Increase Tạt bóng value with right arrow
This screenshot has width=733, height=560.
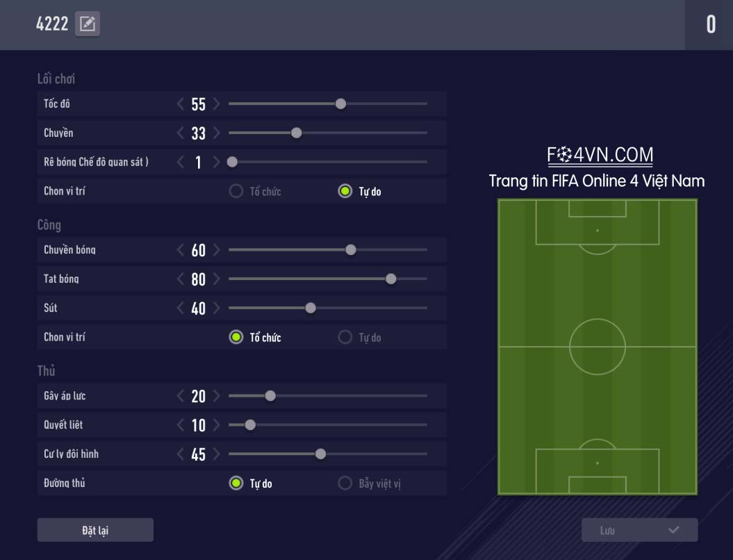[x=217, y=279]
